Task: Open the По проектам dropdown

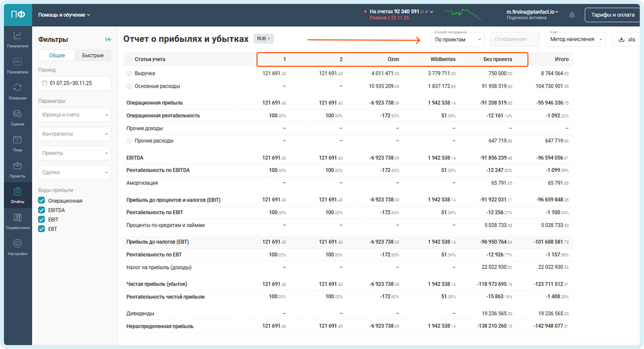Action: click(458, 40)
